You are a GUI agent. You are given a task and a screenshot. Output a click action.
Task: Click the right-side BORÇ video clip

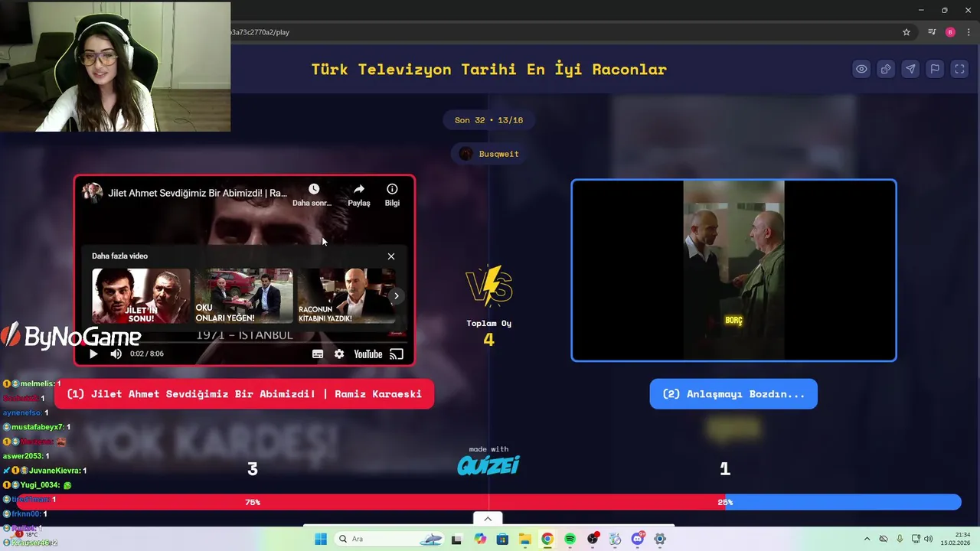point(733,270)
